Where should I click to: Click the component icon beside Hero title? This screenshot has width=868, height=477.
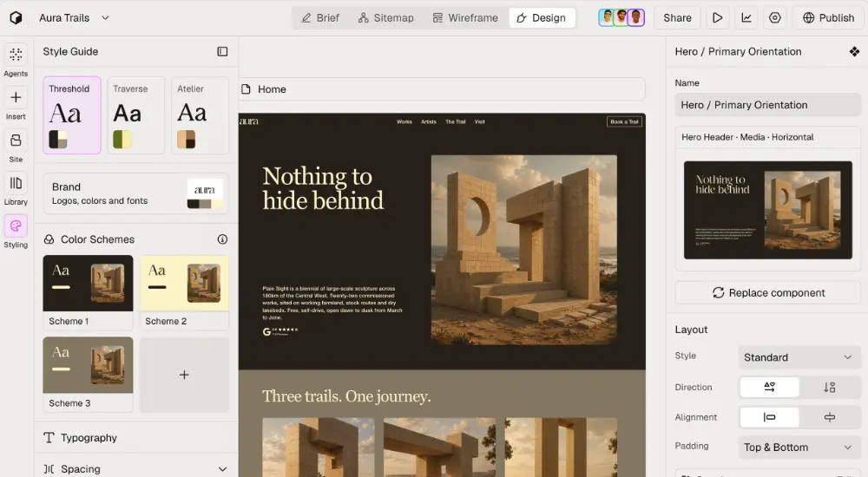(855, 51)
